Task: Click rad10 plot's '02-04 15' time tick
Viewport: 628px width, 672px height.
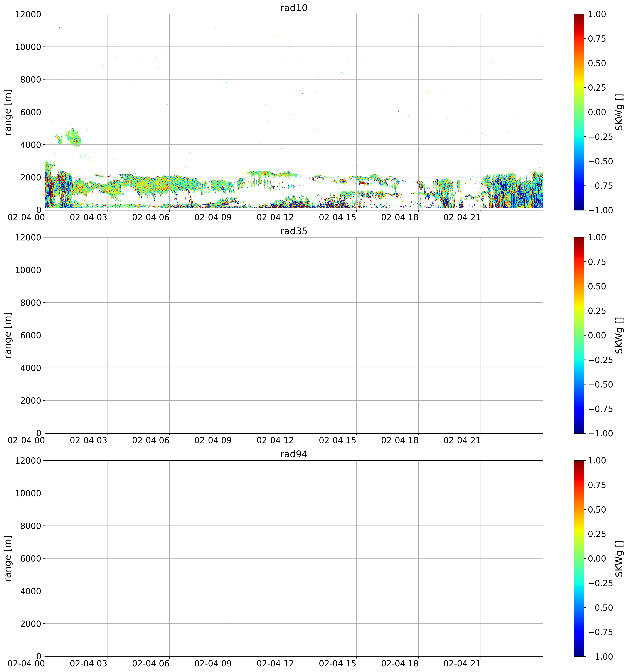Action: (x=338, y=217)
